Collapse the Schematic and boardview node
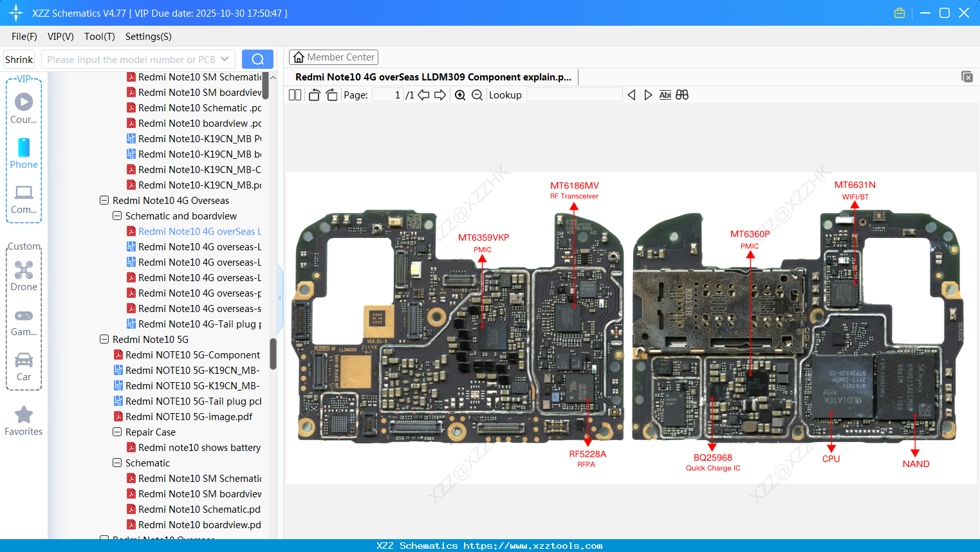 [116, 216]
